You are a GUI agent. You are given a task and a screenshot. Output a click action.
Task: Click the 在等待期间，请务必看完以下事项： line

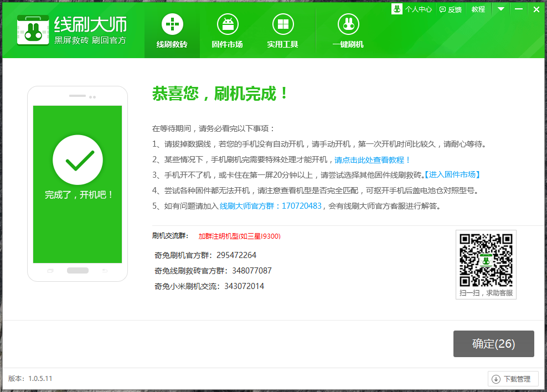214,128
